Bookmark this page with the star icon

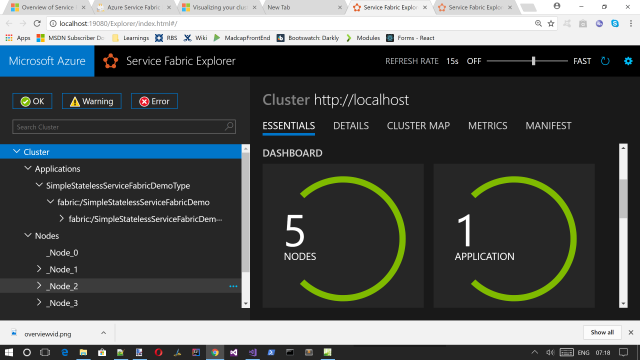pyautogui.click(x=551, y=24)
